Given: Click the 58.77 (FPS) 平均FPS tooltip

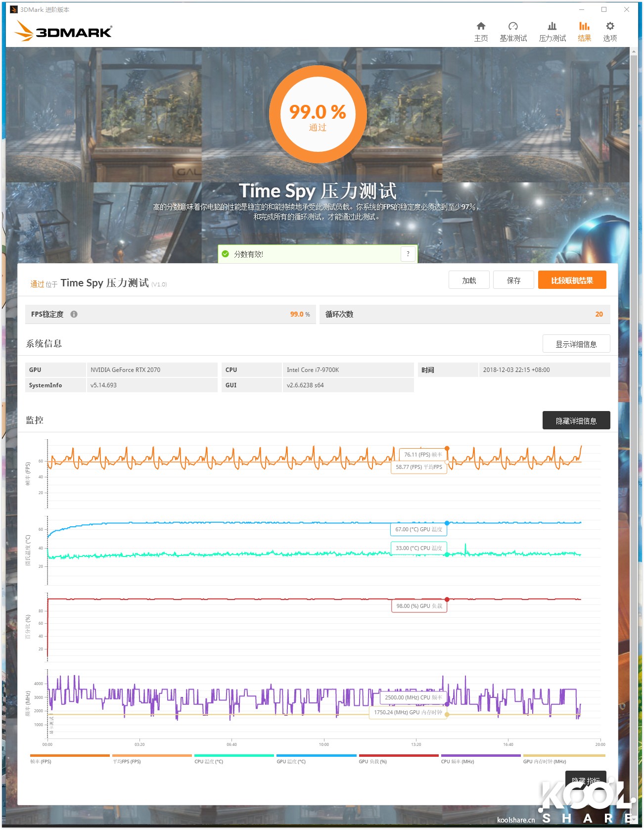Looking at the screenshot, I should [419, 467].
